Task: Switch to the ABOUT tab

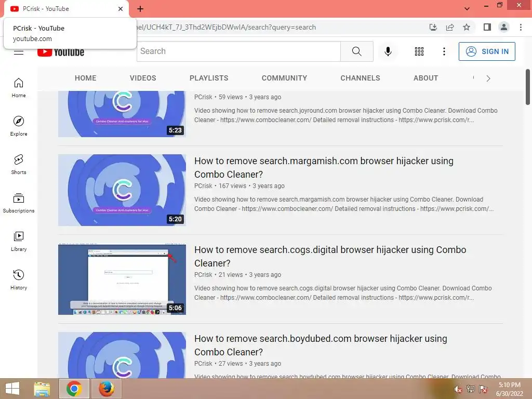Action: (426, 78)
